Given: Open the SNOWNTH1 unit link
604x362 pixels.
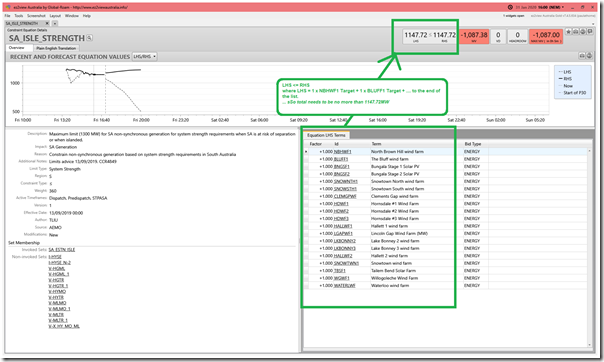Looking at the screenshot, I should point(346,181).
